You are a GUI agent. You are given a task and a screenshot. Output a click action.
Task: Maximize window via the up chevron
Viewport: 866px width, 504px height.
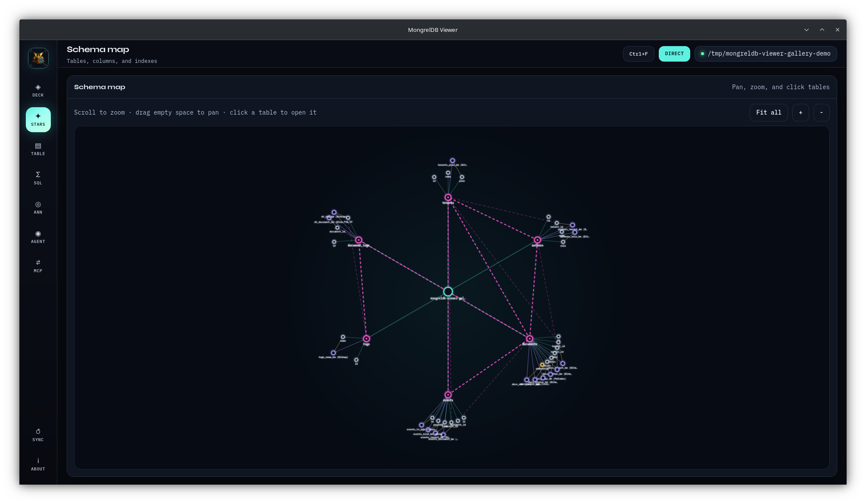click(822, 30)
